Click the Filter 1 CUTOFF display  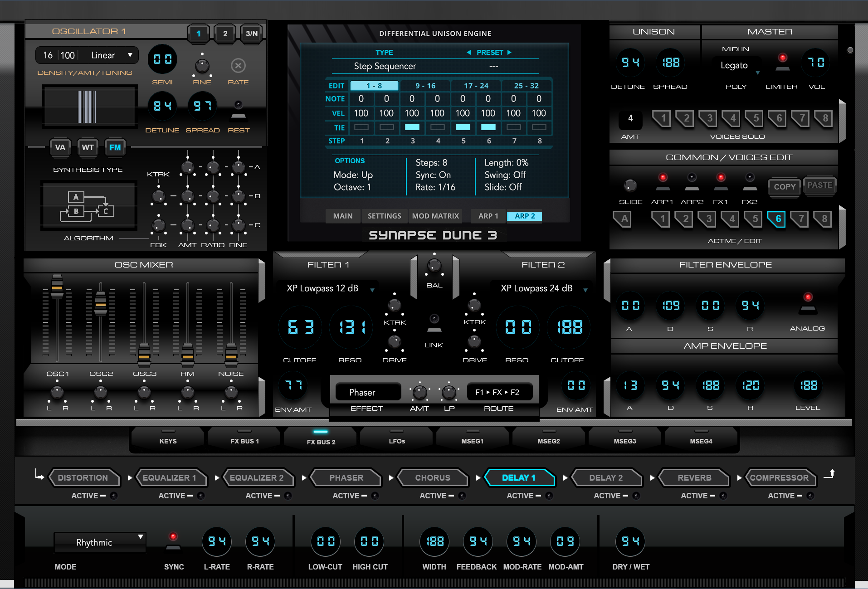(x=300, y=327)
